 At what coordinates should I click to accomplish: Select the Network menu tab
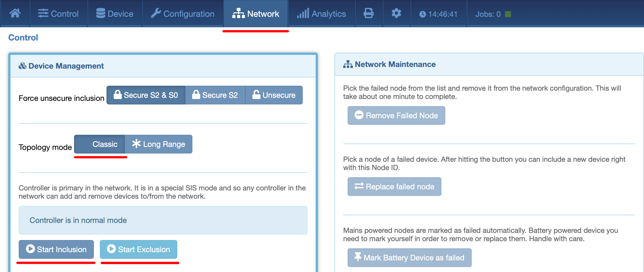[x=256, y=14]
